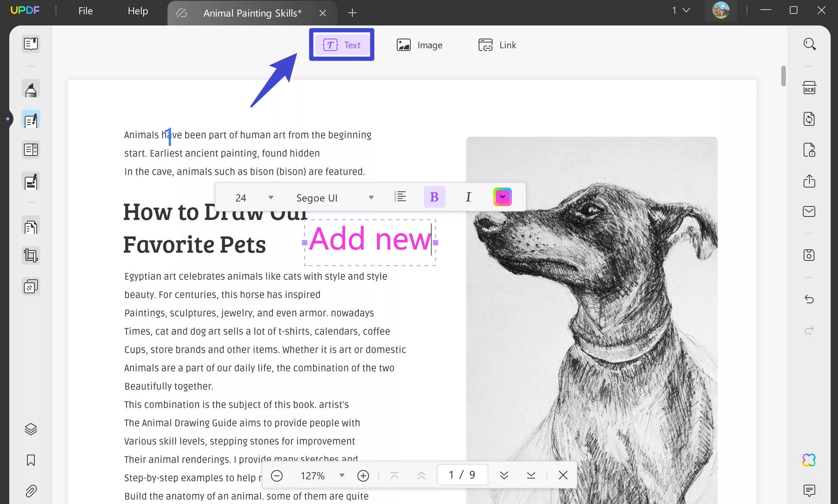Click inside the 'Add new' text box
The height and width of the screenshot is (504, 838).
click(x=370, y=242)
